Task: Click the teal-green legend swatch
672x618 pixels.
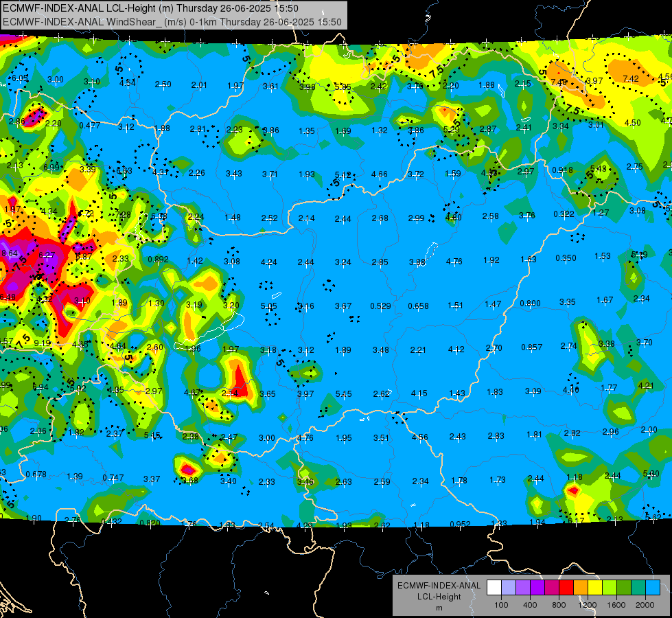Action: 638,587
